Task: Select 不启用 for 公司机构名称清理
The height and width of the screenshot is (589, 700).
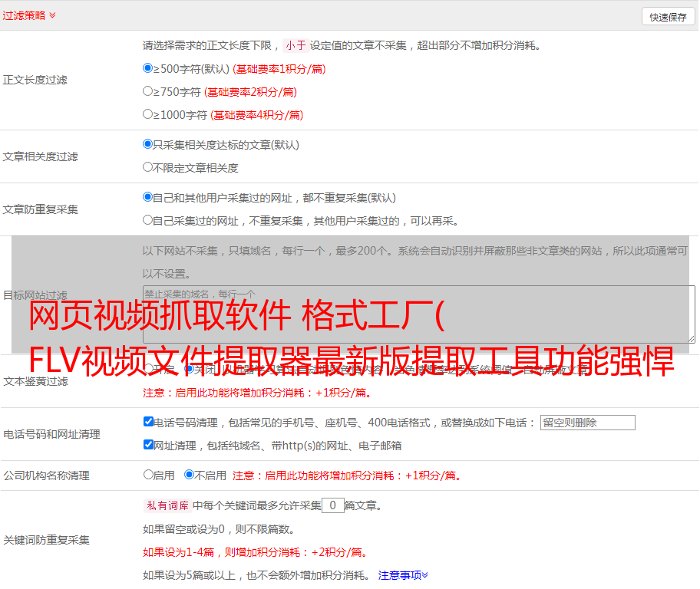Action: coord(189,475)
